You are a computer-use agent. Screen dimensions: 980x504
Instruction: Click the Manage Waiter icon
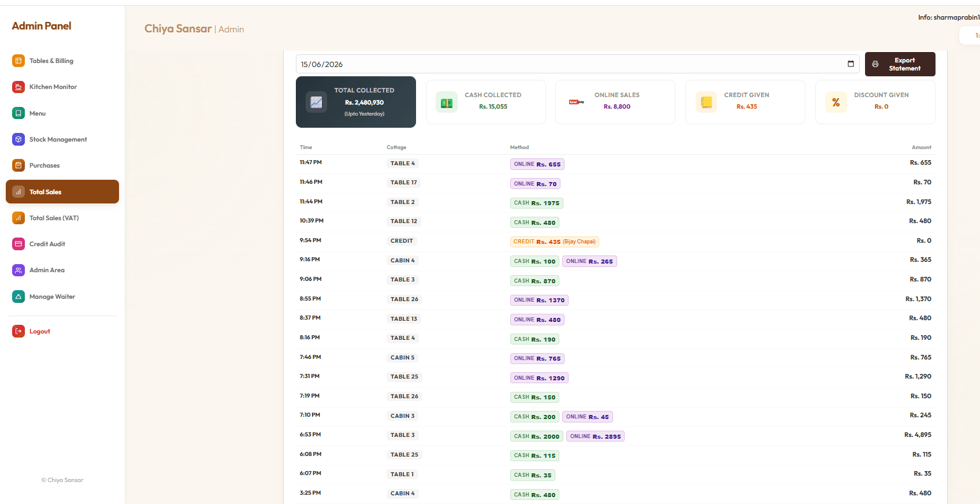[x=18, y=297]
